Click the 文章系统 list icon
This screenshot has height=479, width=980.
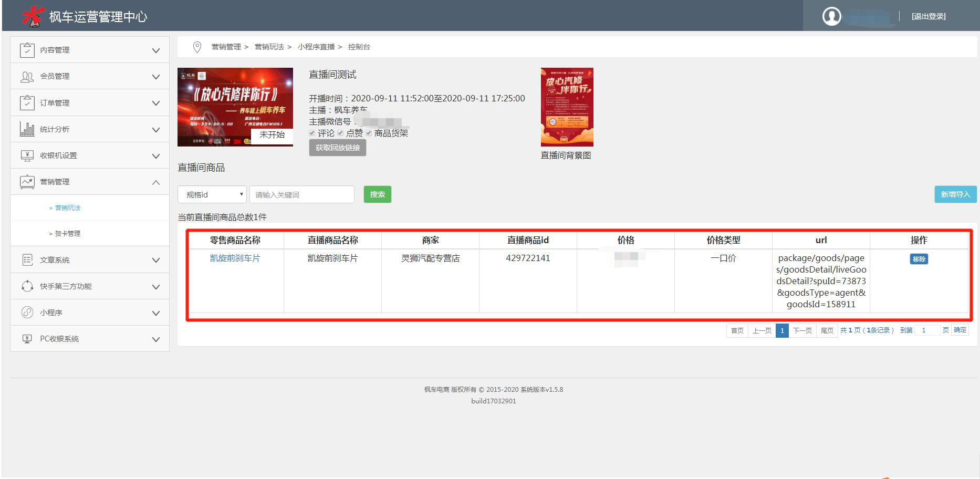tap(27, 260)
